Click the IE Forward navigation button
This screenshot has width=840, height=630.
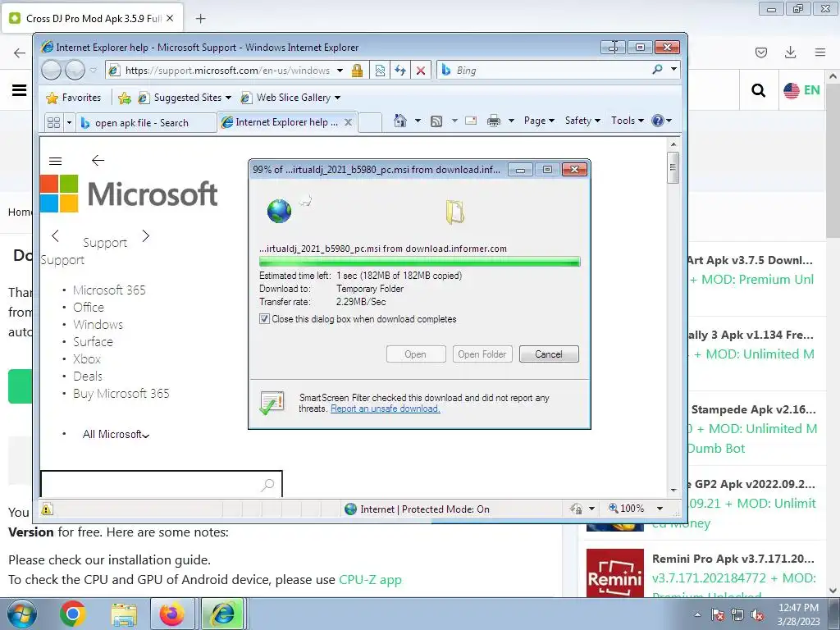tap(75, 71)
